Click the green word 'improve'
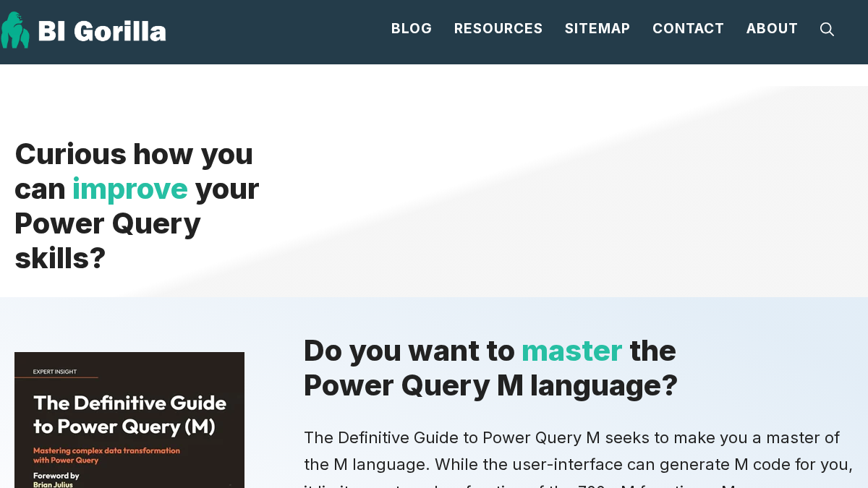868x488 pixels. pyautogui.click(x=129, y=189)
